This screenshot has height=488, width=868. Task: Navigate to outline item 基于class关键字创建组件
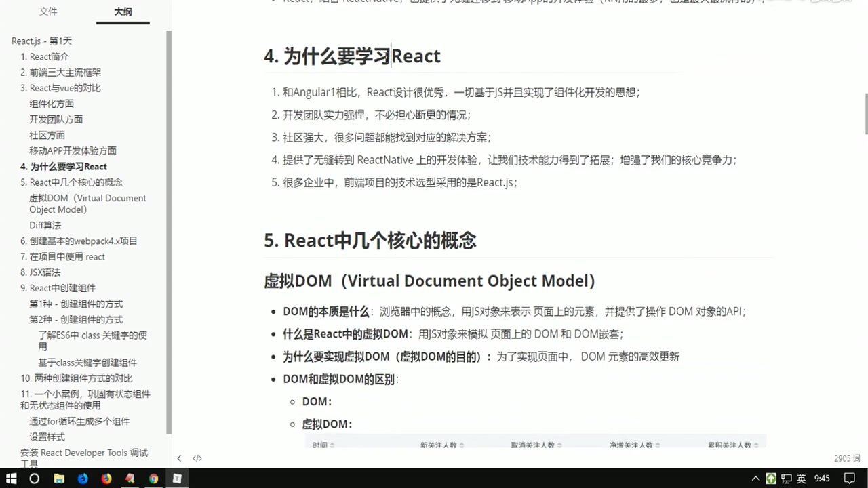[x=87, y=363]
